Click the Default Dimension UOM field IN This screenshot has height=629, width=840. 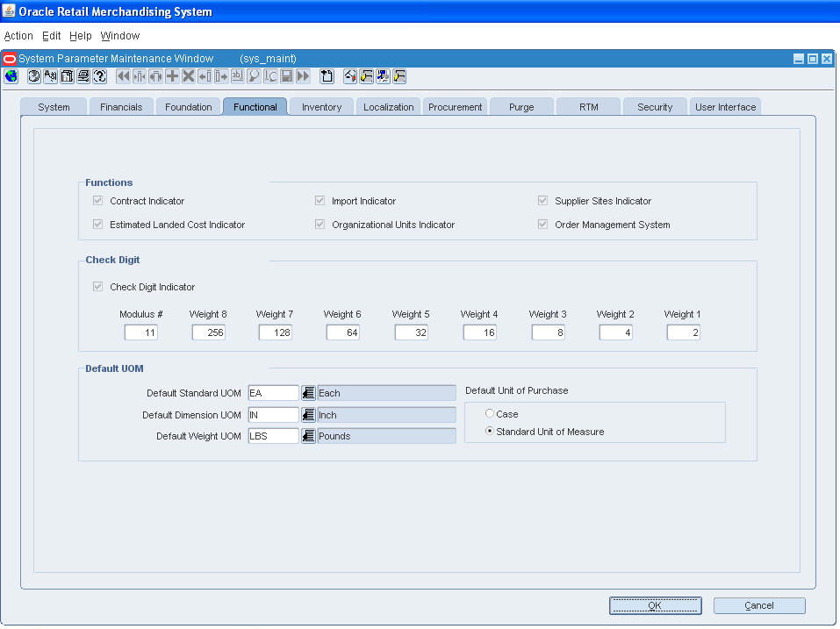pos(273,414)
